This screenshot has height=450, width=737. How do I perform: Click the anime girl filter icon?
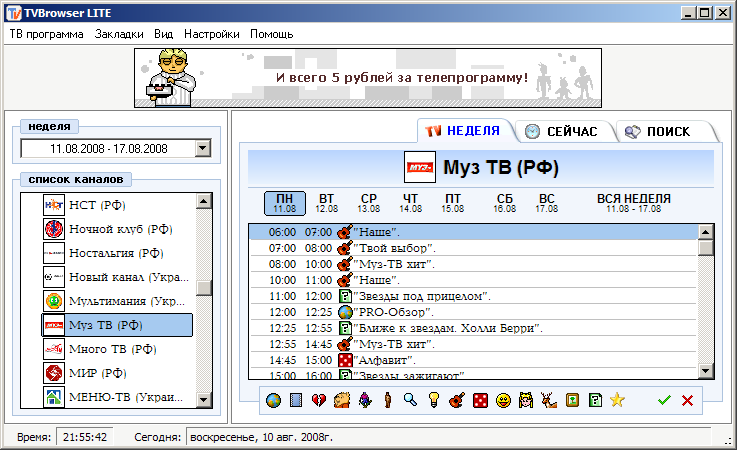click(526, 401)
